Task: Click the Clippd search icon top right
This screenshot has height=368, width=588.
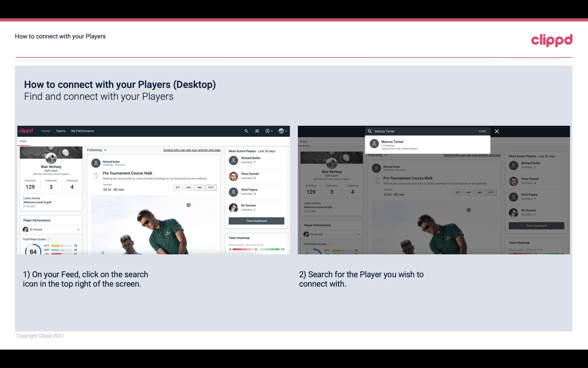Action: tap(246, 131)
